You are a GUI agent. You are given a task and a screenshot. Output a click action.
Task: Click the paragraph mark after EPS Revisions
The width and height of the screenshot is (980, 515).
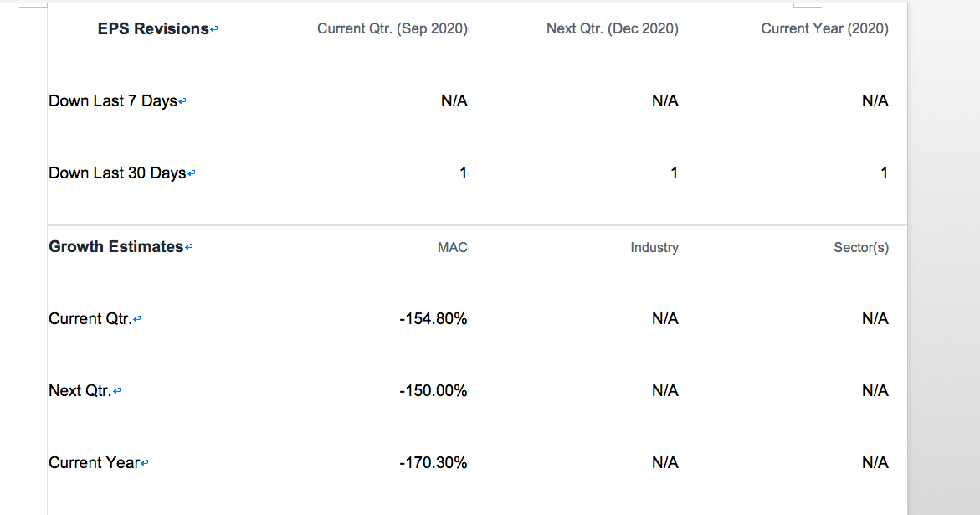coord(214,29)
